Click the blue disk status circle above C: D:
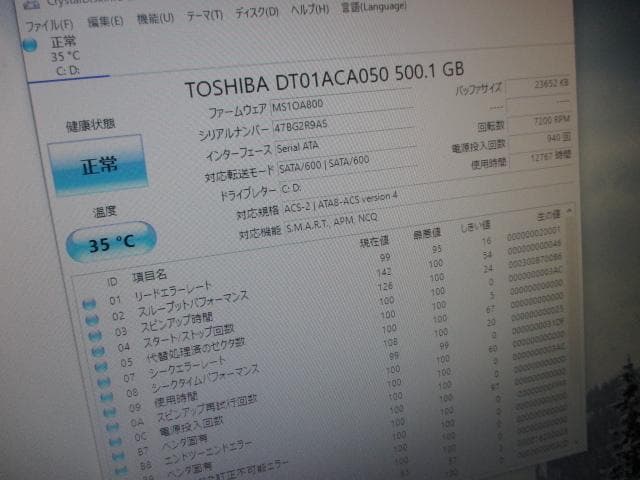Screen dimensions: 640x480 click(x=30, y=45)
